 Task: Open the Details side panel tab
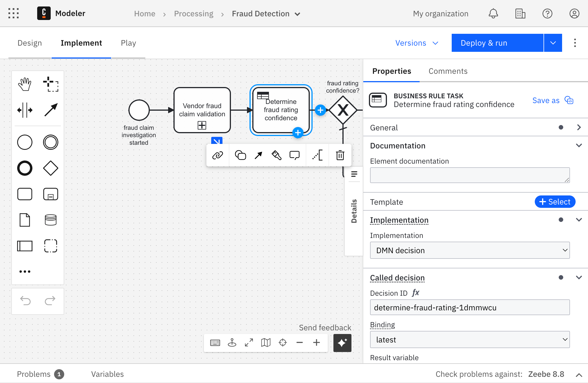(354, 211)
